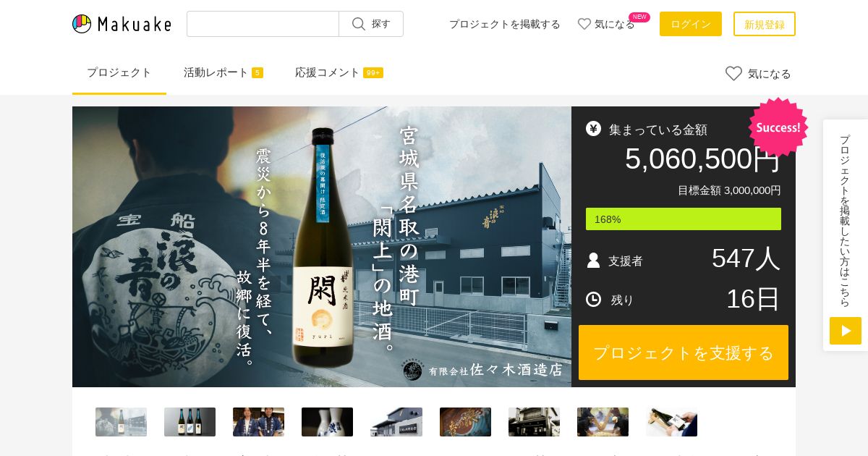The height and width of the screenshot is (456, 868).
Task: Click the ログイン button
Action: tap(691, 24)
